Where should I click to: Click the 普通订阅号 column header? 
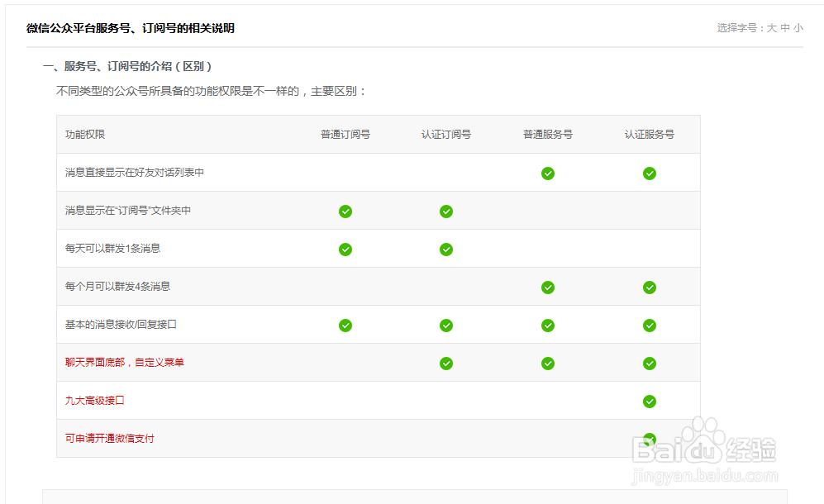pos(345,135)
